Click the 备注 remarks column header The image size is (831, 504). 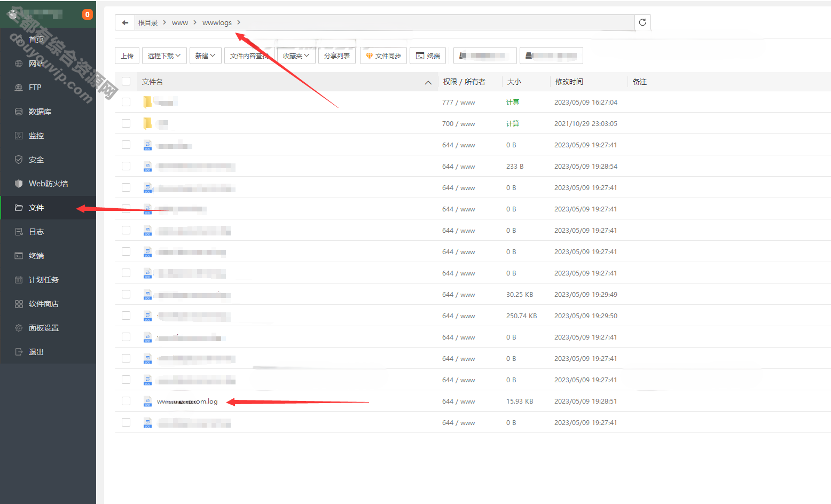(640, 82)
